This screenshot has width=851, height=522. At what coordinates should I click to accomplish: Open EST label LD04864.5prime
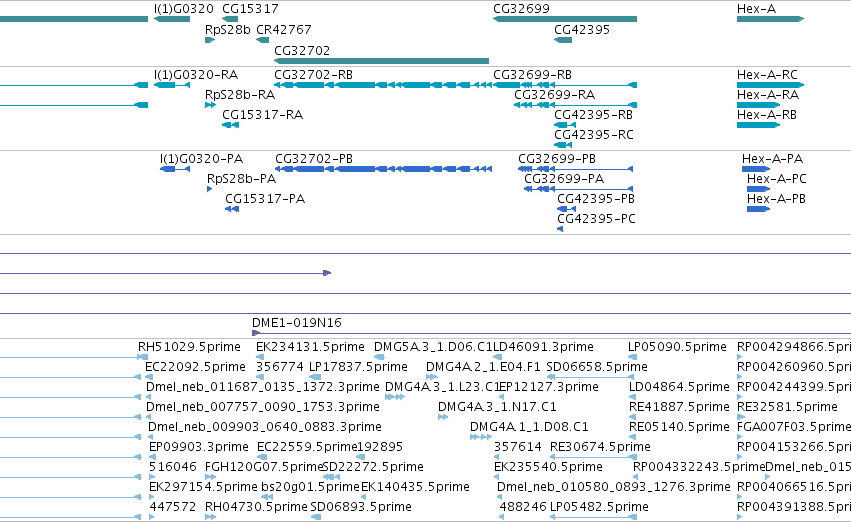(679, 386)
